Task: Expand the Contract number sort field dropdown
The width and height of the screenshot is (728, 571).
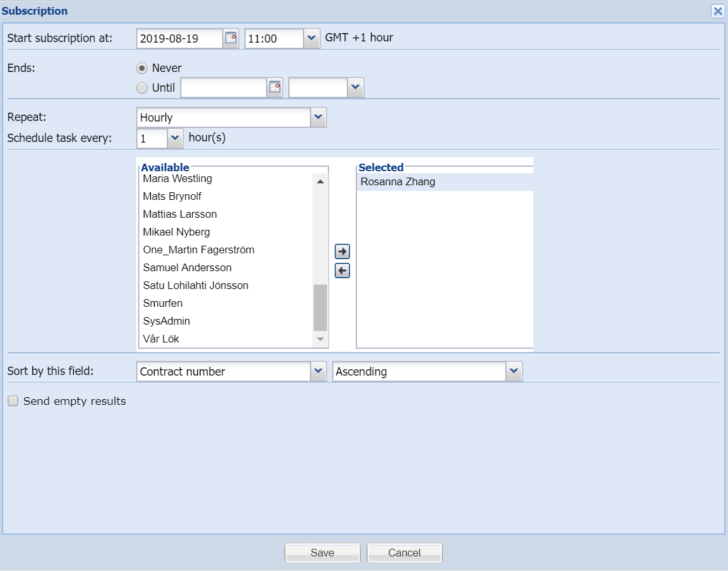Action: (x=318, y=371)
